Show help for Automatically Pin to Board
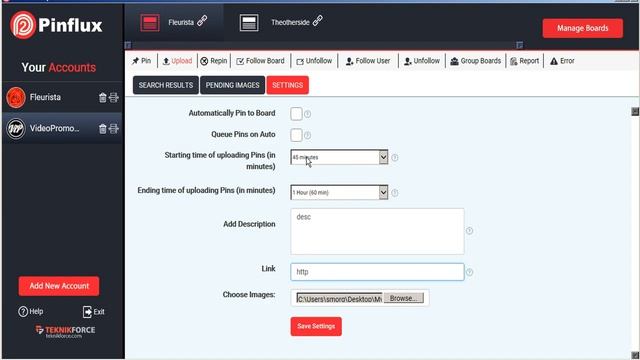 click(307, 114)
